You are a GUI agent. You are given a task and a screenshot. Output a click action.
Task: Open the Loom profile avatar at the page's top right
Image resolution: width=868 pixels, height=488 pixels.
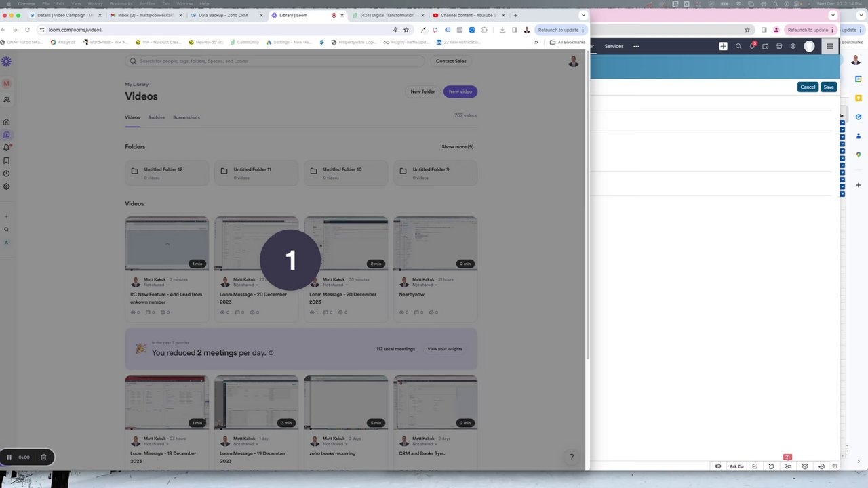574,62
